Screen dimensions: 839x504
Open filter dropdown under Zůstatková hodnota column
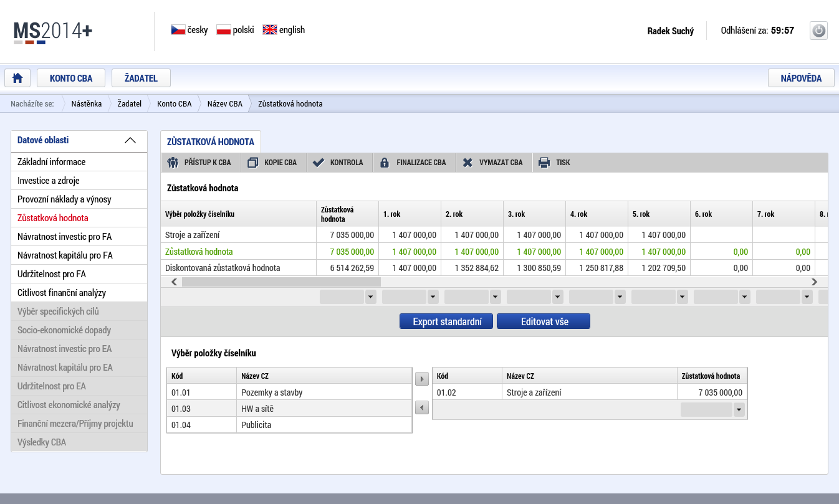tap(370, 297)
